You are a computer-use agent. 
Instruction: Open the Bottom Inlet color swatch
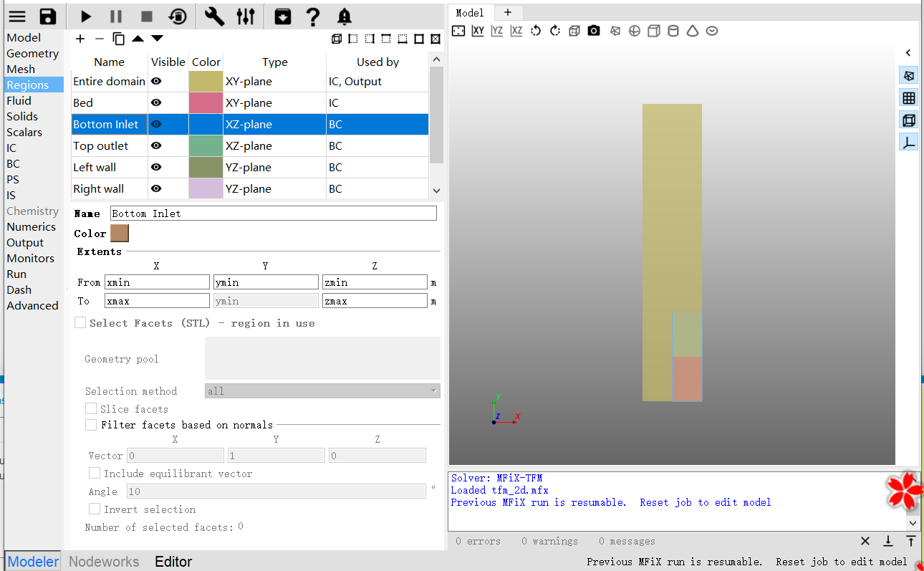click(120, 234)
